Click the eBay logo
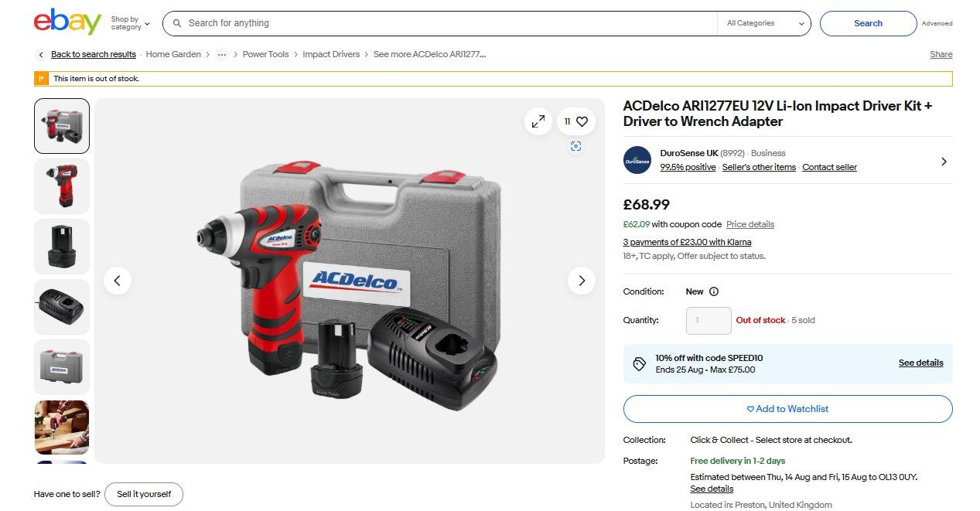Screen dimensions: 980x511 pyautogui.click(x=67, y=22)
